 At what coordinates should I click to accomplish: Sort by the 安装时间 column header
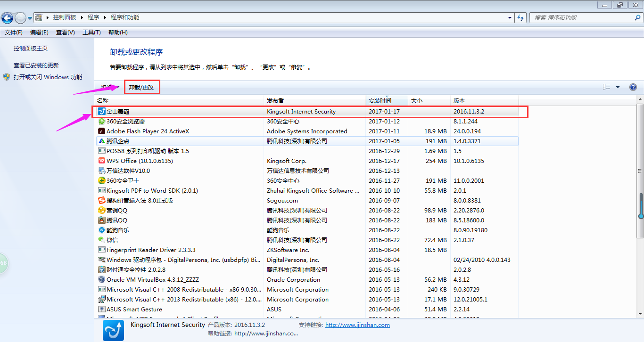387,101
